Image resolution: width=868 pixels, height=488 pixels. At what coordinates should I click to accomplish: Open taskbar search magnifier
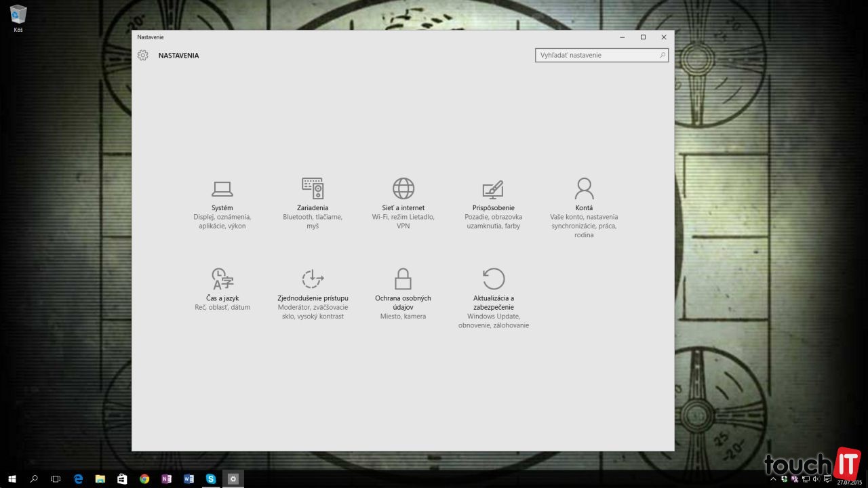point(34,479)
